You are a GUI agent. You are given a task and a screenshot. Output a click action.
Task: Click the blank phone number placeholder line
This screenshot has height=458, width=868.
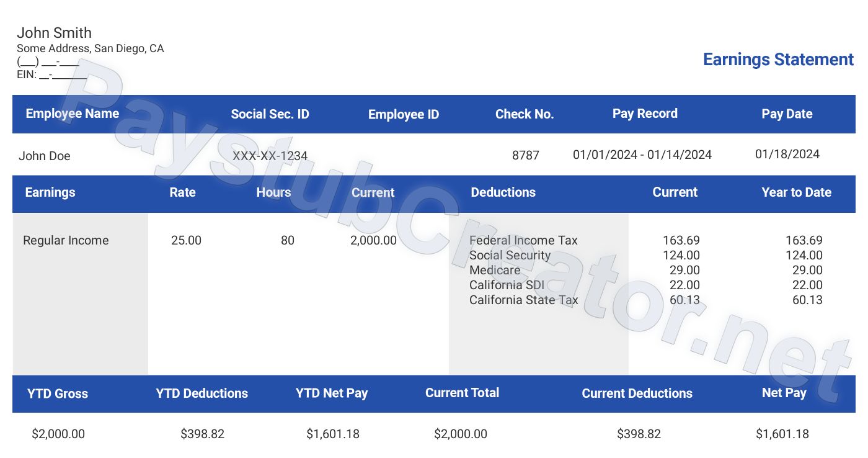tap(48, 62)
